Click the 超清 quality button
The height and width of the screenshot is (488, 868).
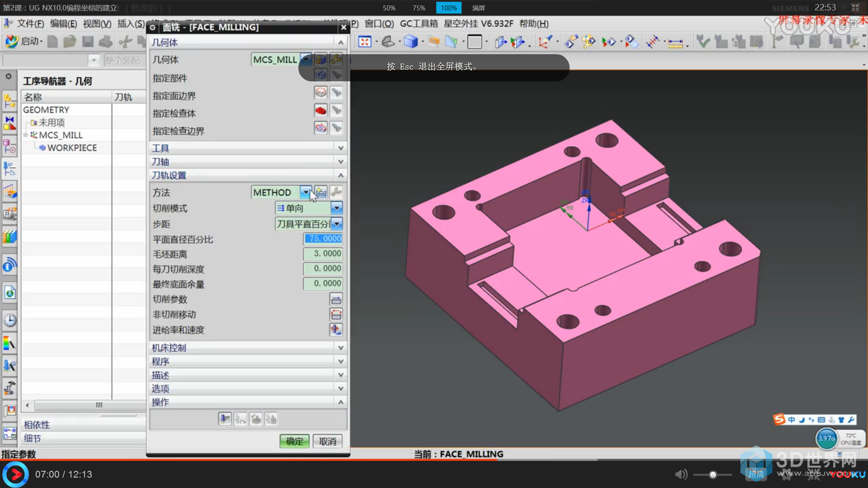756,474
